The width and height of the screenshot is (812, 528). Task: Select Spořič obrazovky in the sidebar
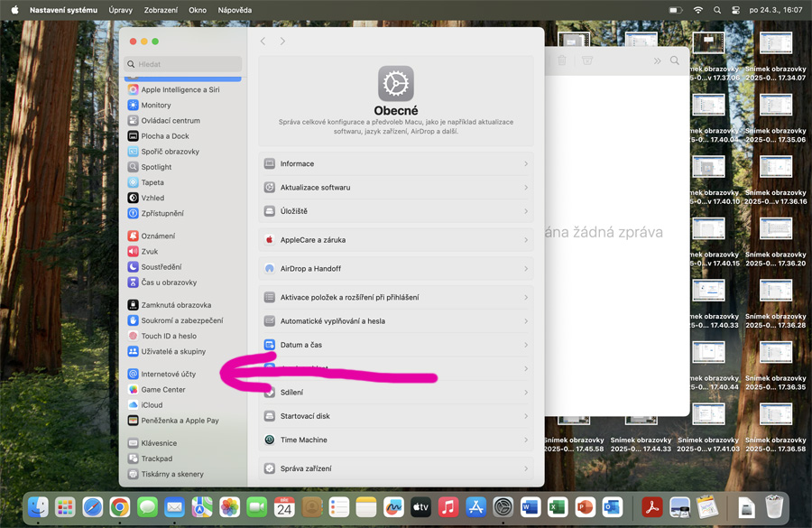170,152
